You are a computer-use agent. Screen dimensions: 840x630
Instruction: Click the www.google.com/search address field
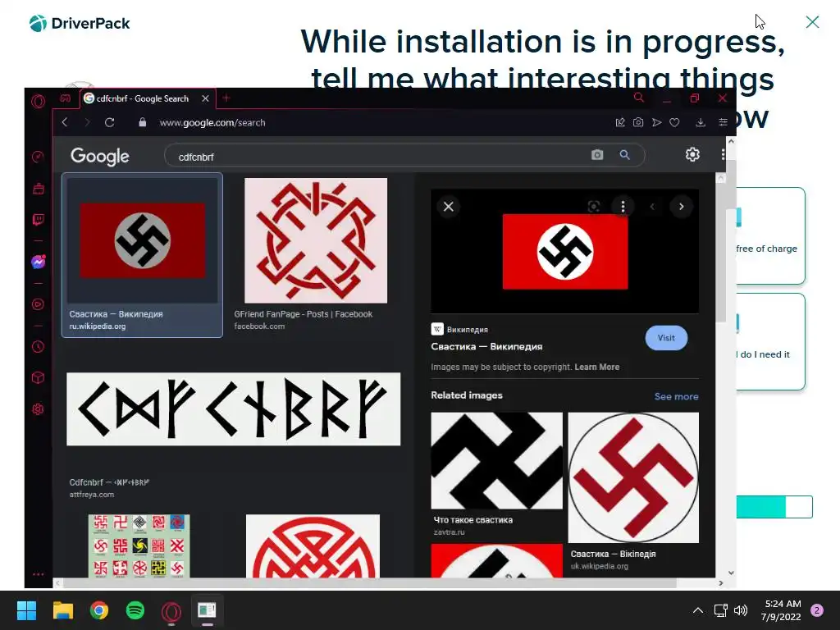pos(212,123)
